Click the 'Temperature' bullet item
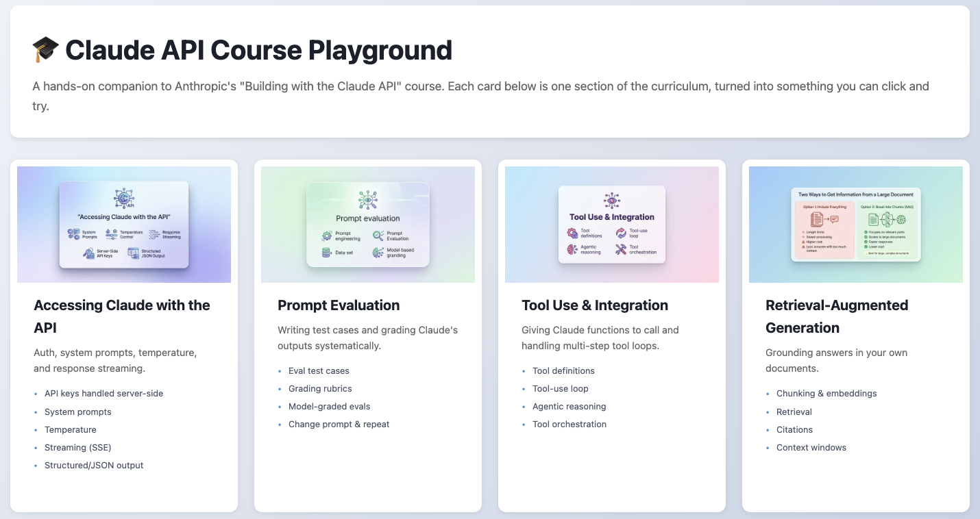This screenshot has width=980, height=519. [71, 430]
